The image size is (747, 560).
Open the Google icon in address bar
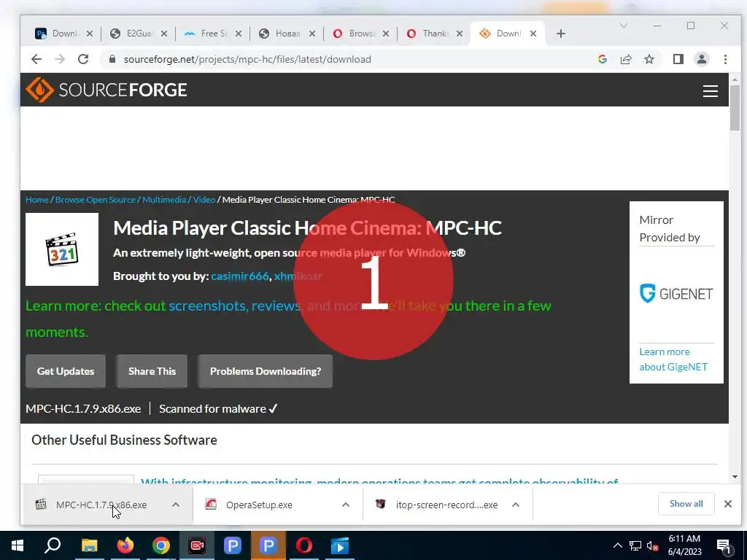(x=602, y=59)
